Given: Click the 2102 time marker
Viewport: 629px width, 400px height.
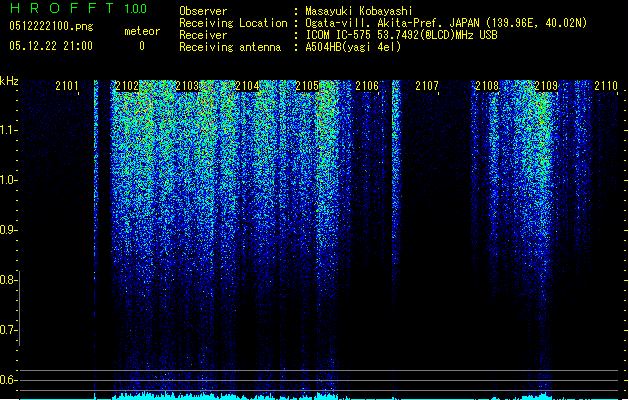Looking at the screenshot, I should pyautogui.click(x=127, y=86).
